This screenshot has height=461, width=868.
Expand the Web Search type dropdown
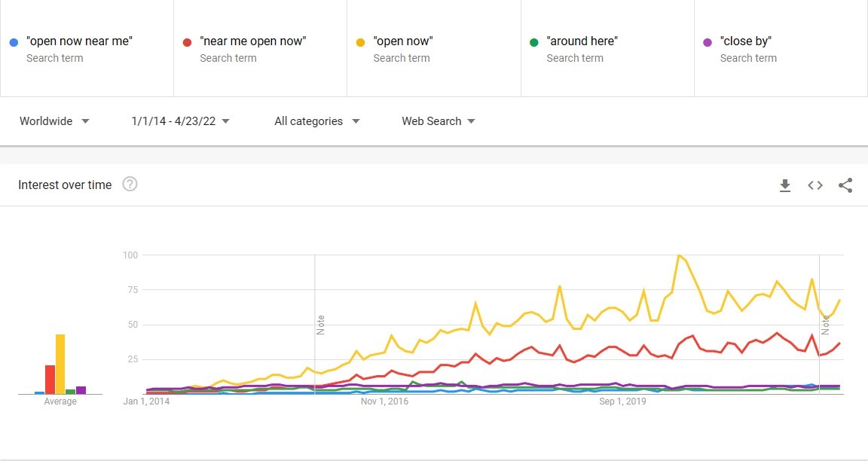(438, 121)
